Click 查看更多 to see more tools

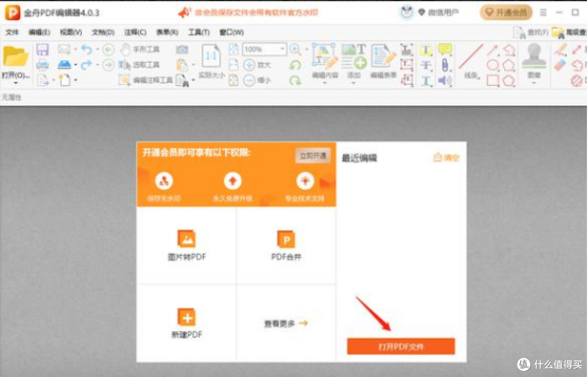click(286, 324)
